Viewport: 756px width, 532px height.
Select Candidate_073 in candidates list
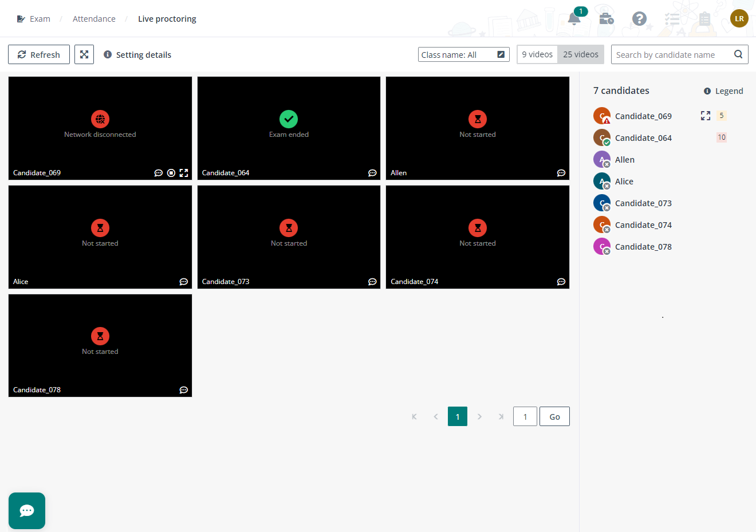[643, 203]
